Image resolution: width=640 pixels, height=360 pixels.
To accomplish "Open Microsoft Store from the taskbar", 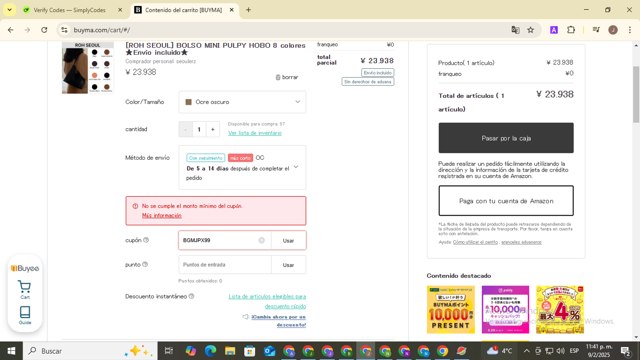I will pyautogui.click(x=249, y=351).
